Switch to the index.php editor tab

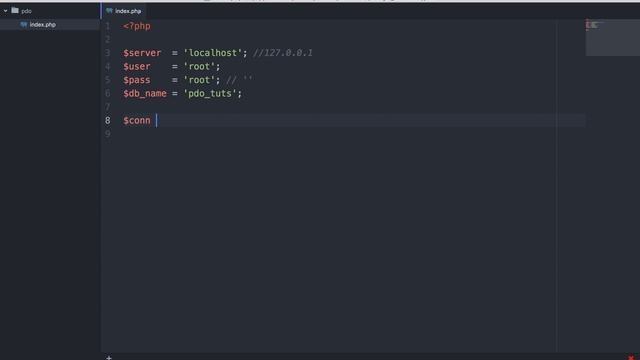124,11
